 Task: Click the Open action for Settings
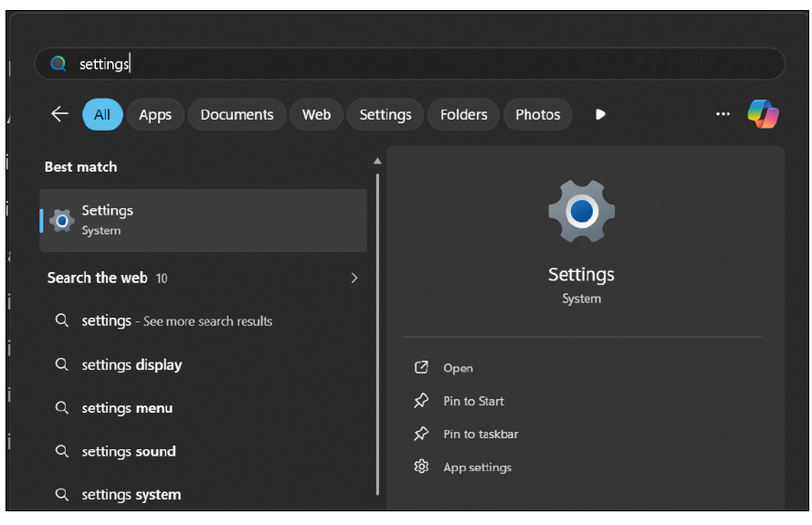coord(458,368)
